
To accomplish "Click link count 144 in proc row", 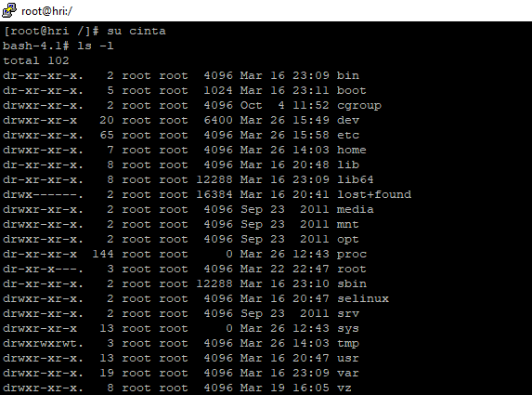I will [103, 254].
